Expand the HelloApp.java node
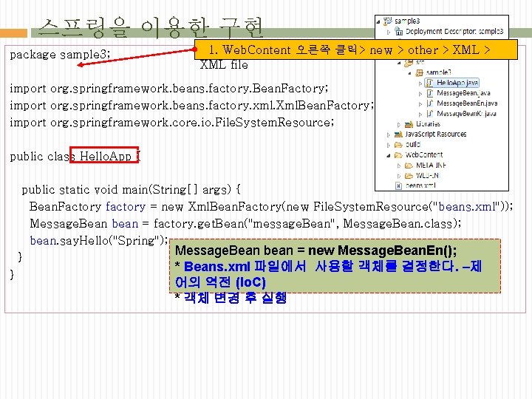 [x=420, y=83]
